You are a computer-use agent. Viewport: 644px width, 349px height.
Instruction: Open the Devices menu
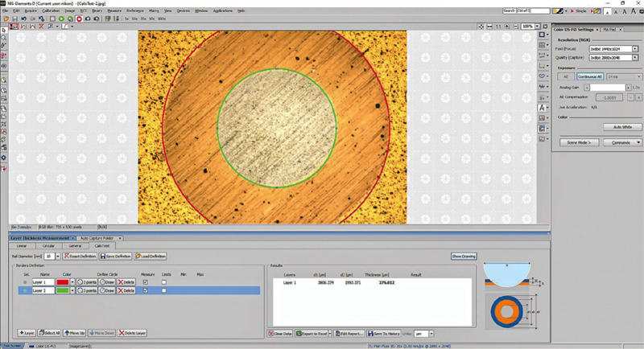[184, 10]
